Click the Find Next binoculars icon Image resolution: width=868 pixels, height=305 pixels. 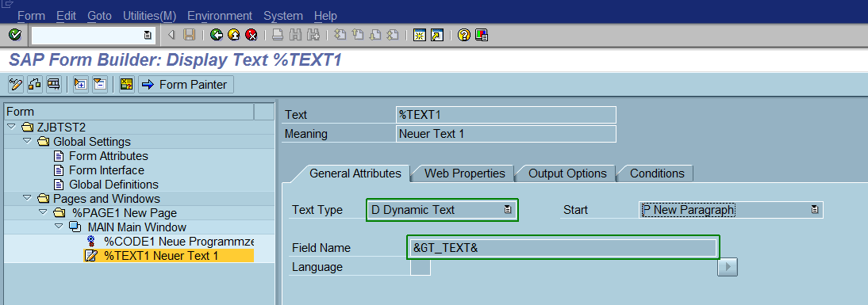click(313, 36)
